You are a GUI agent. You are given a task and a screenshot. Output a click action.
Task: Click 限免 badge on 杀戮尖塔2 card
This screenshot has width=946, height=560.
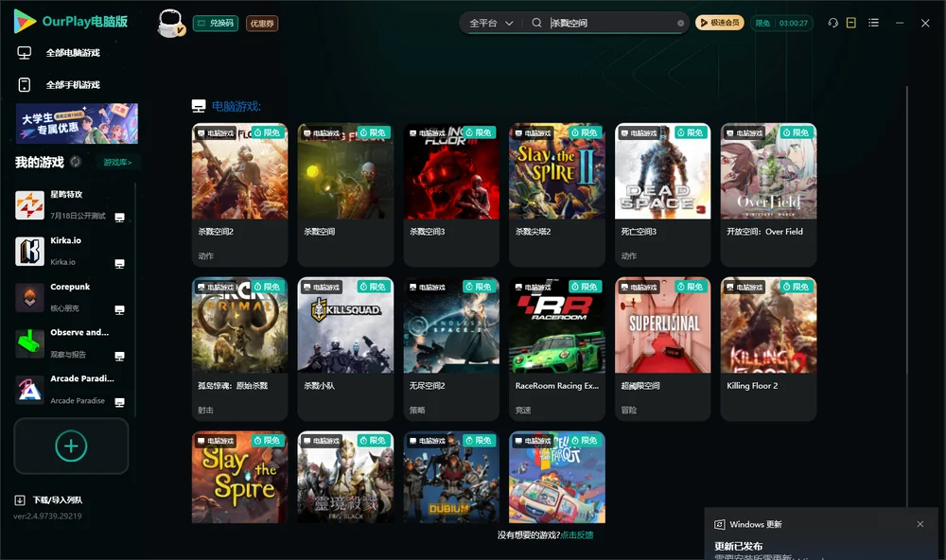pyautogui.click(x=585, y=132)
